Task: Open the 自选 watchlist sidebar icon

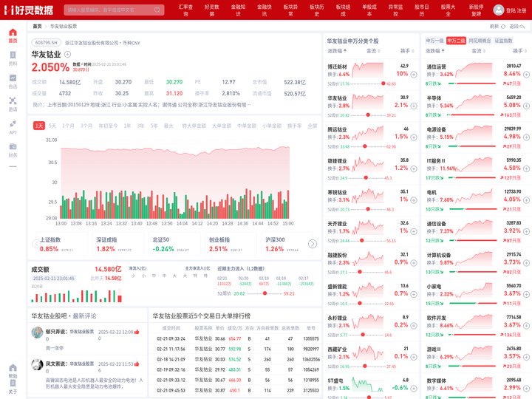Action: coord(13,81)
